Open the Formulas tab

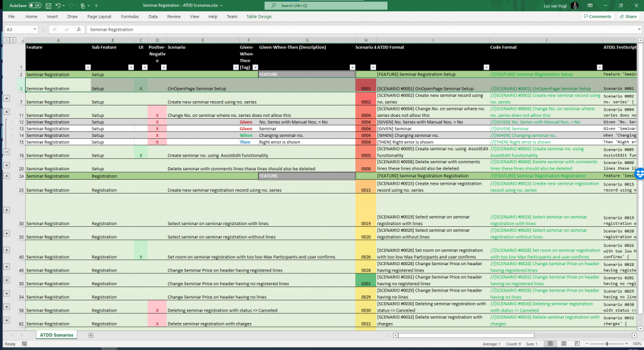(130, 17)
